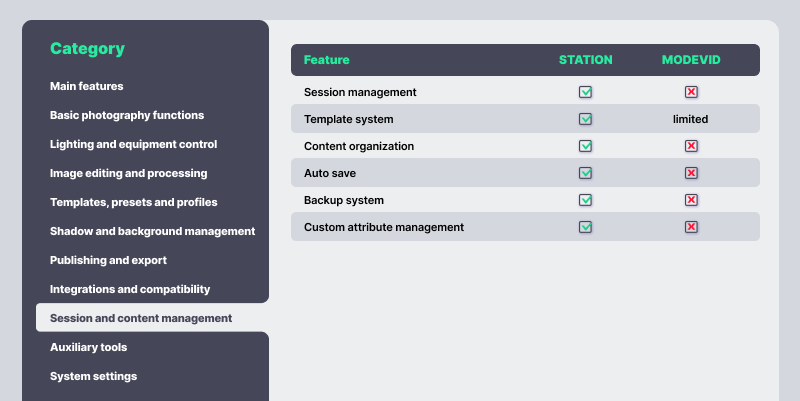Viewport: 800px width, 401px height.
Task: Click STATION checkmark for Template system
Action: point(585,119)
